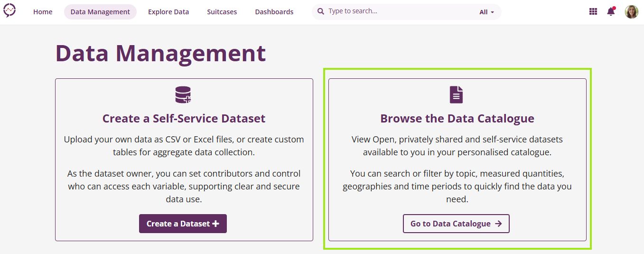Click the plus icon on Create a Dataset
This screenshot has width=644, height=254.
tap(215, 224)
